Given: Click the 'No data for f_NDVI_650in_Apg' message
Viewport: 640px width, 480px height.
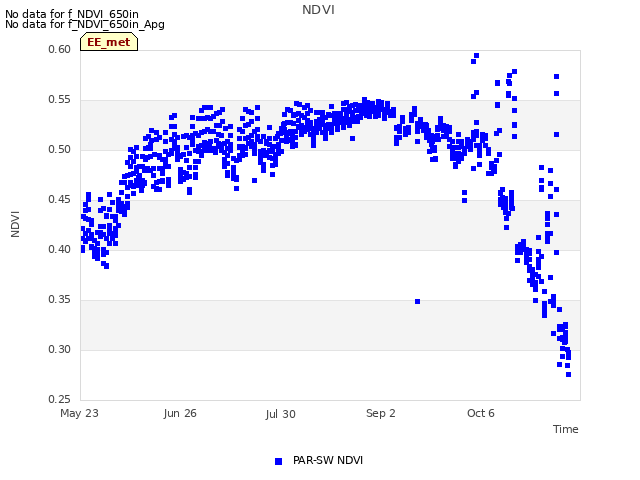Looking at the screenshot, I should point(85,24).
